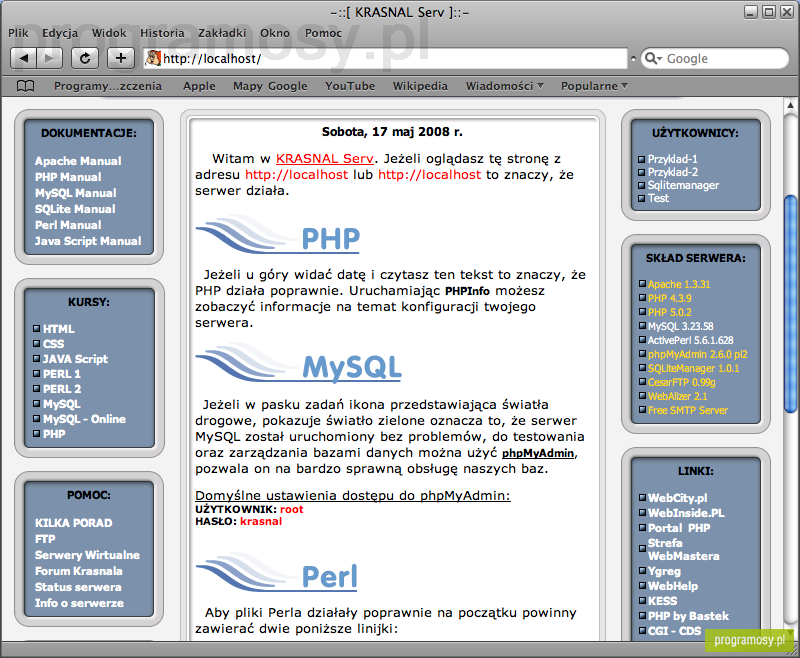This screenshot has height=658, width=800.
Task: Click the MySQL logo image
Action: (299, 364)
